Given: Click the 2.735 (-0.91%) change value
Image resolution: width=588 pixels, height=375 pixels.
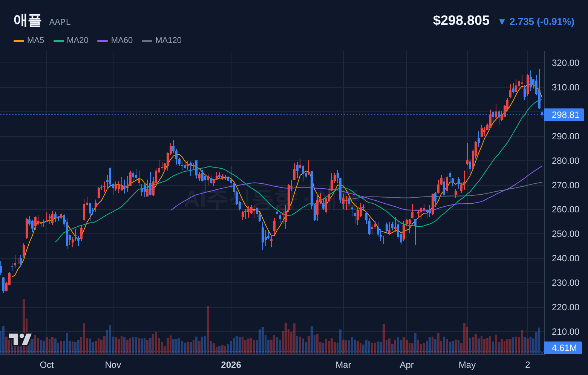Looking at the screenshot, I should pos(542,22).
